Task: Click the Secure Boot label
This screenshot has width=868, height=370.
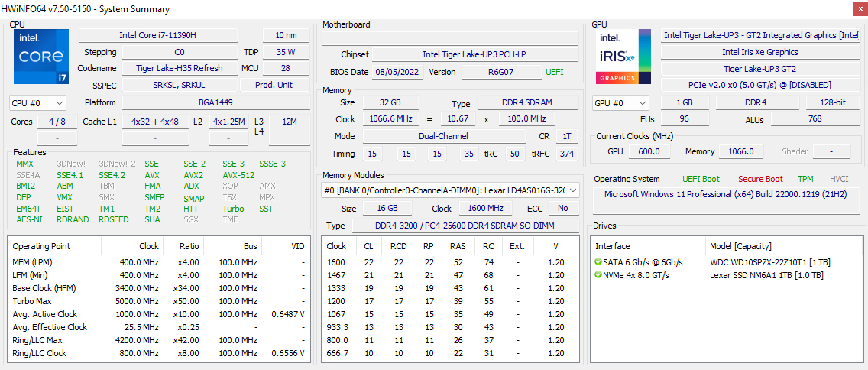Action: tap(760, 179)
